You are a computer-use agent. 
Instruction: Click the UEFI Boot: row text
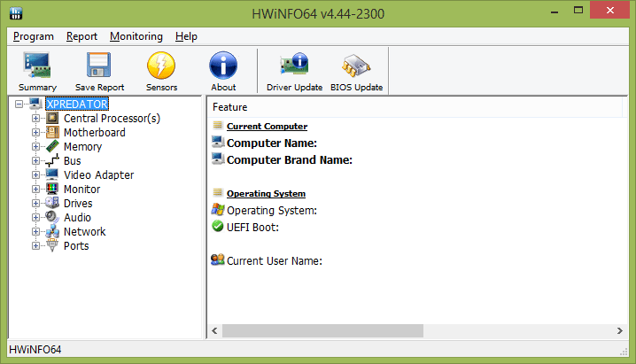252,228
